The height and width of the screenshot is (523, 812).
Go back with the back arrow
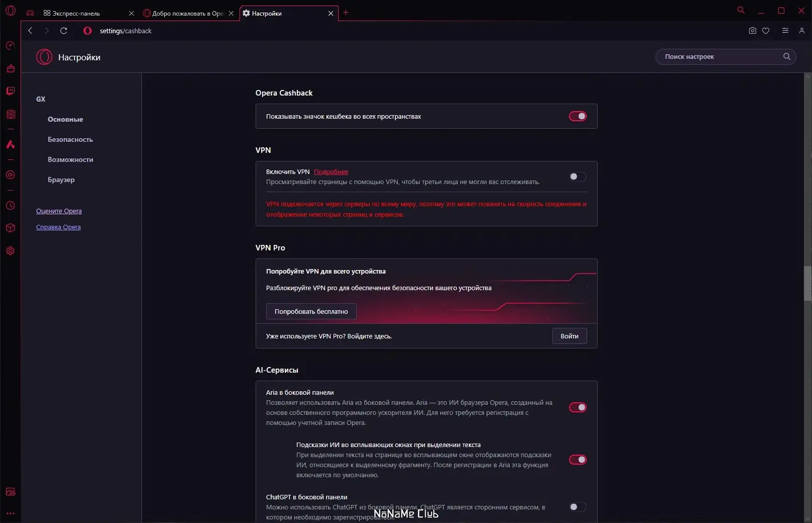tap(30, 31)
